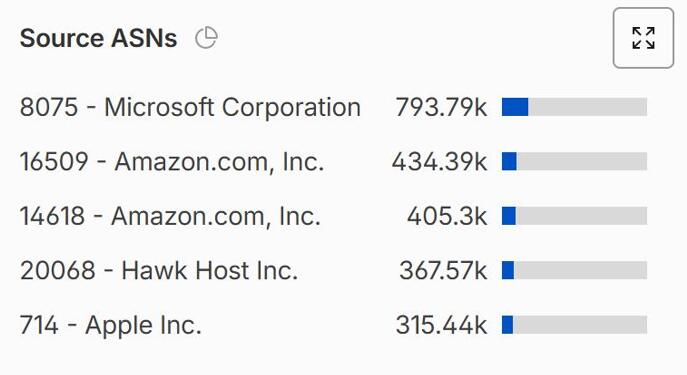Select the 14618 - Amazon.com, Inc. entry
Viewport: 687px width, 375px height.
pyautogui.click(x=170, y=216)
